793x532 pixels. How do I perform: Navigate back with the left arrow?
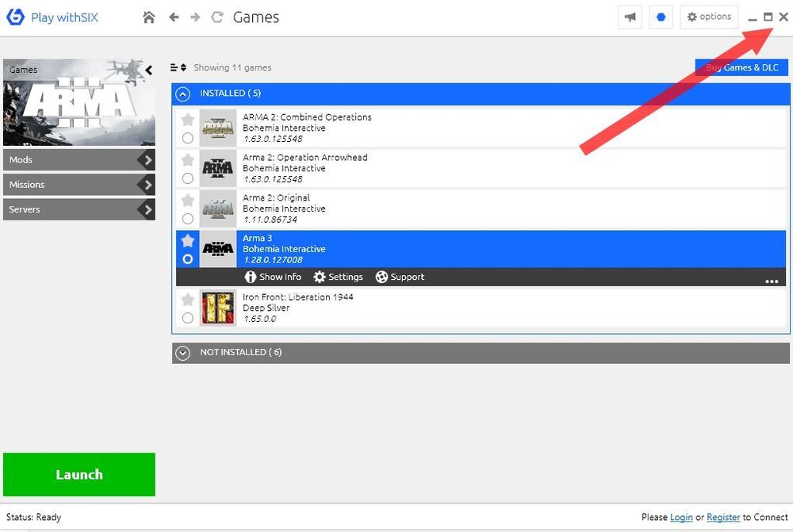[174, 17]
